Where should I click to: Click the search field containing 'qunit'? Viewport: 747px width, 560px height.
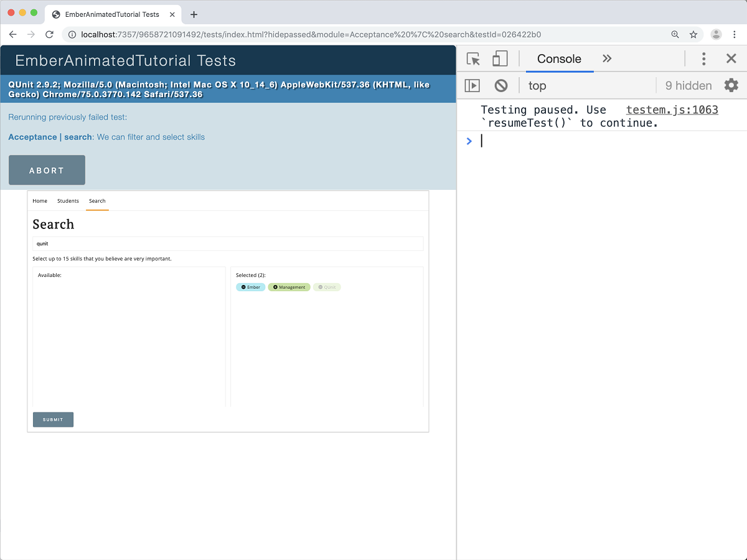(228, 243)
